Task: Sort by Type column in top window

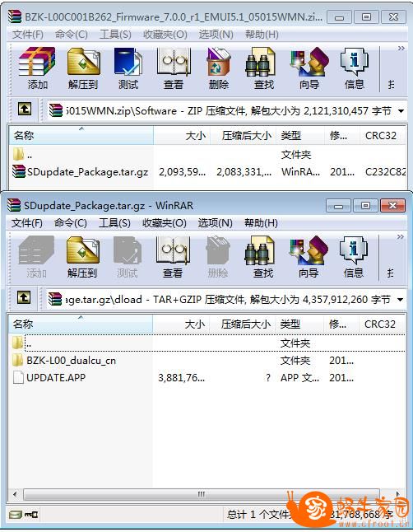Action: tap(300, 135)
